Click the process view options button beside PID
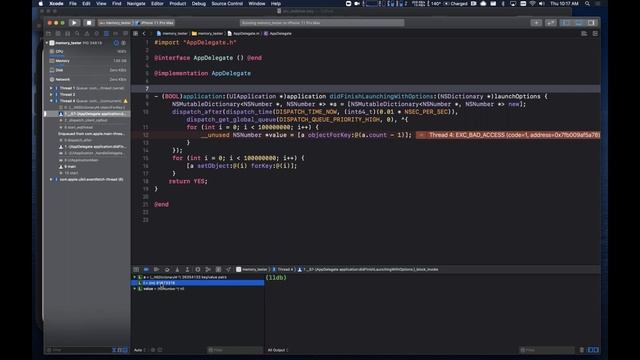 click(124, 43)
